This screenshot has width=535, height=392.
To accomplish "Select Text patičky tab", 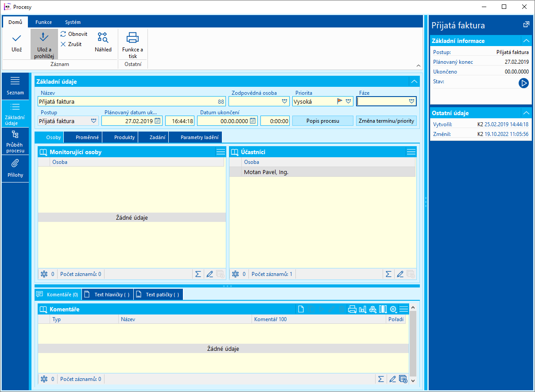I will (x=158, y=295).
